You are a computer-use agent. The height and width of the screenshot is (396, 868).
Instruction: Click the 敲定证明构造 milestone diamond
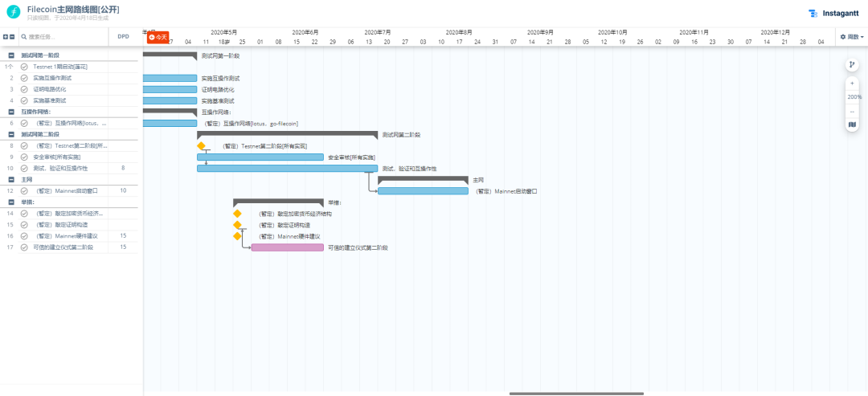click(x=237, y=225)
